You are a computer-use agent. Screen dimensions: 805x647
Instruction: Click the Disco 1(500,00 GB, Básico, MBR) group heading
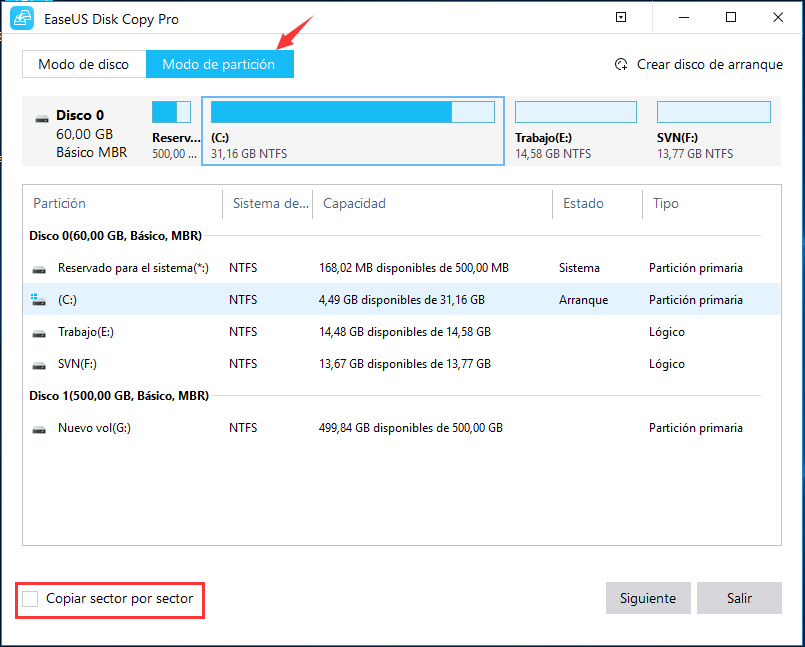coord(119,396)
